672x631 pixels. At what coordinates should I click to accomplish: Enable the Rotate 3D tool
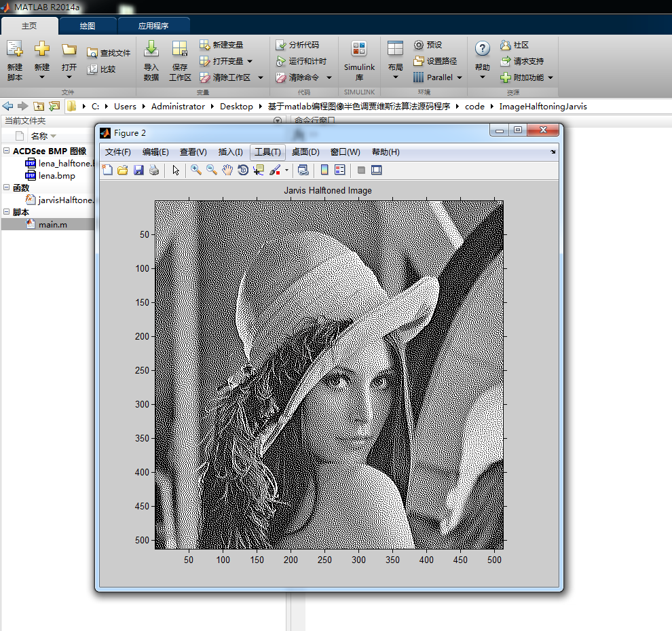point(243,170)
